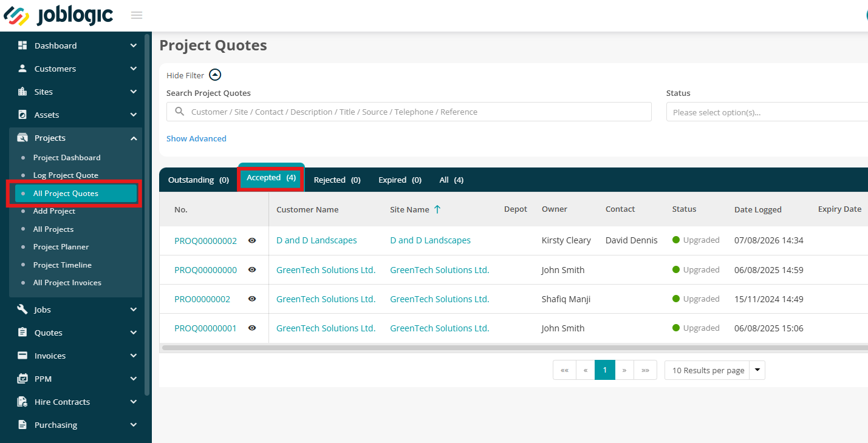The height and width of the screenshot is (443, 868).
Task: Click the Jobs wrench icon
Action: tap(22, 309)
